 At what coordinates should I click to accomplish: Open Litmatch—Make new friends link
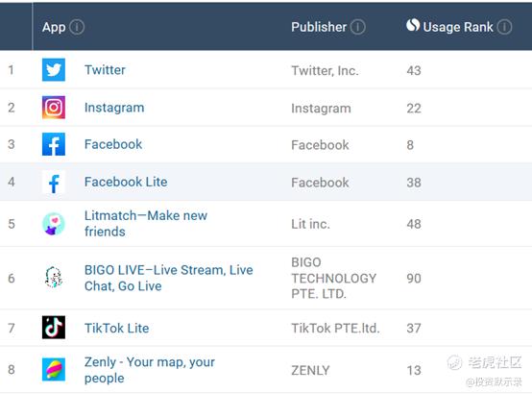coord(146,224)
